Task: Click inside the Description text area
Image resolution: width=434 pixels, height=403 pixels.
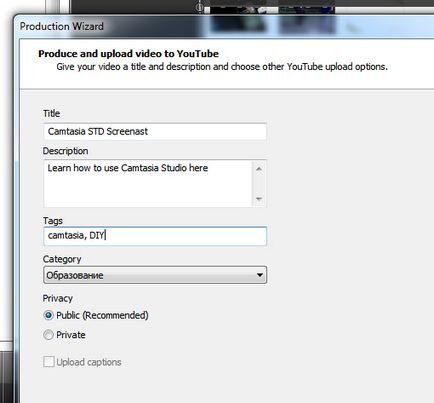Action: pos(148,183)
